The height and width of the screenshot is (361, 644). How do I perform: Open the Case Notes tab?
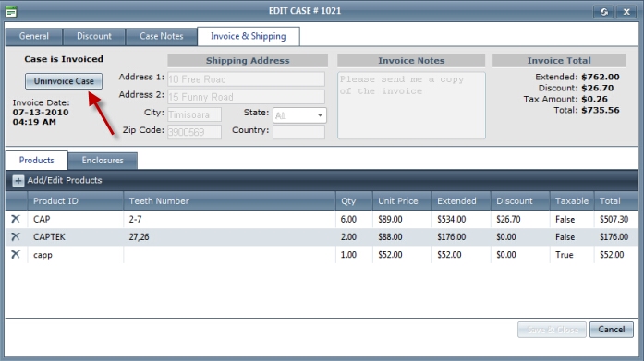click(162, 37)
